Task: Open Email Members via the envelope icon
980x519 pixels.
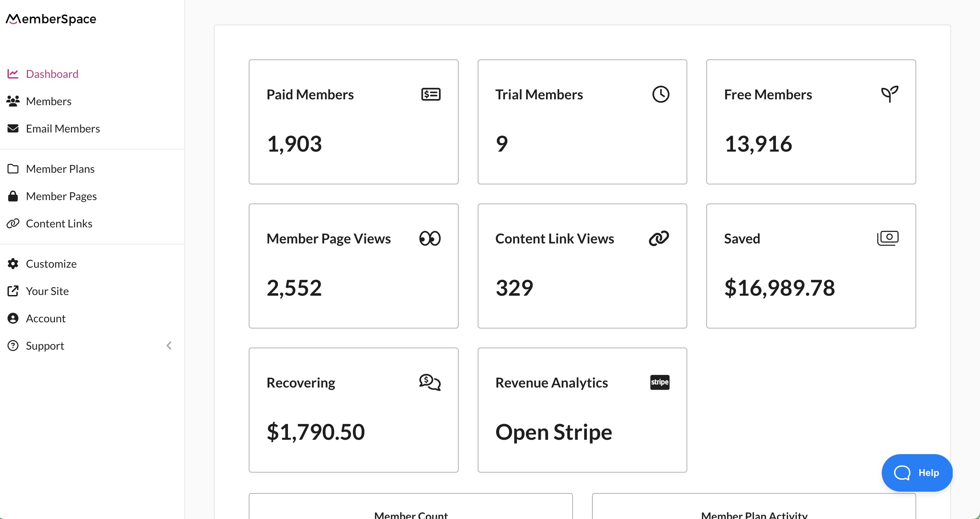Action: pos(13,128)
